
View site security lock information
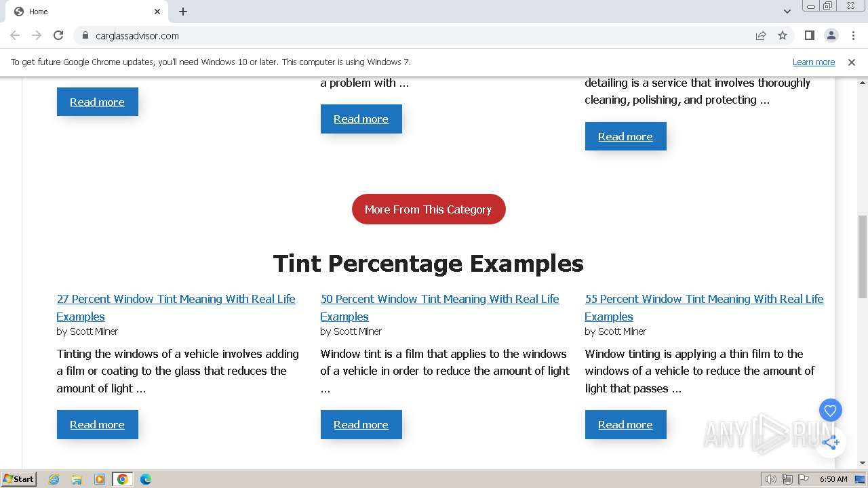pos(85,35)
